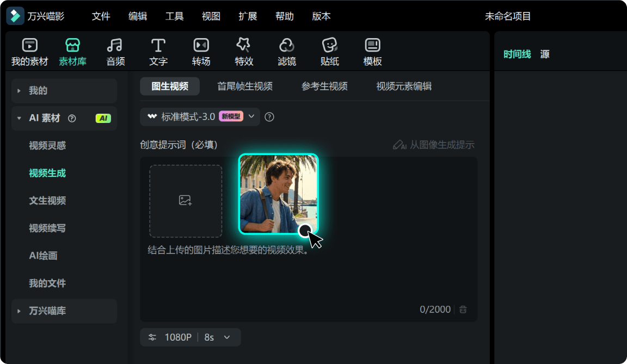Viewport: 627px width, 364px height.
Task: Open the 滤镜 filters panel
Action: click(287, 52)
